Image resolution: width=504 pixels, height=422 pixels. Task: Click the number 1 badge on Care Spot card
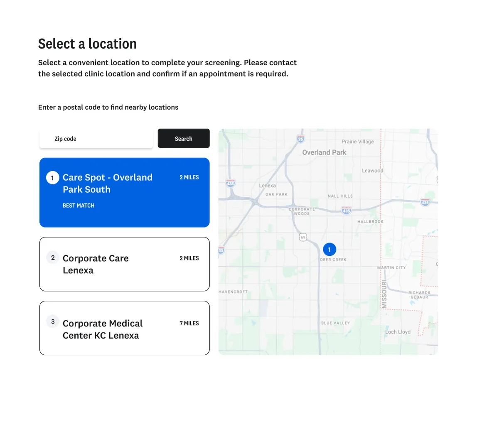(x=52, y=178)
